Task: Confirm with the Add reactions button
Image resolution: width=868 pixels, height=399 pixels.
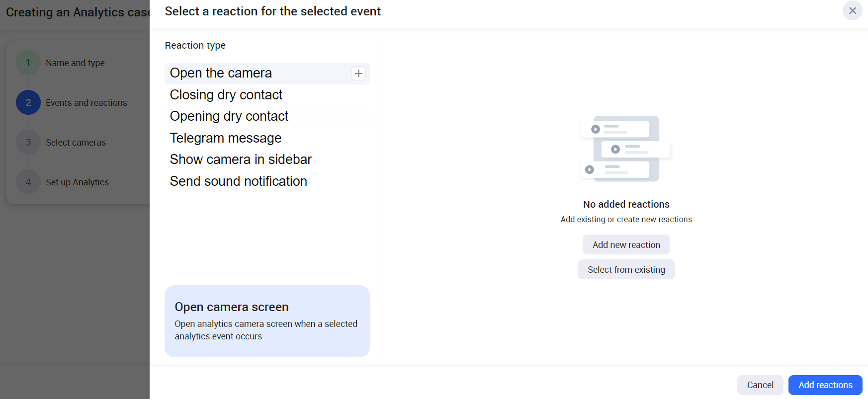Action: pos(825,385)
